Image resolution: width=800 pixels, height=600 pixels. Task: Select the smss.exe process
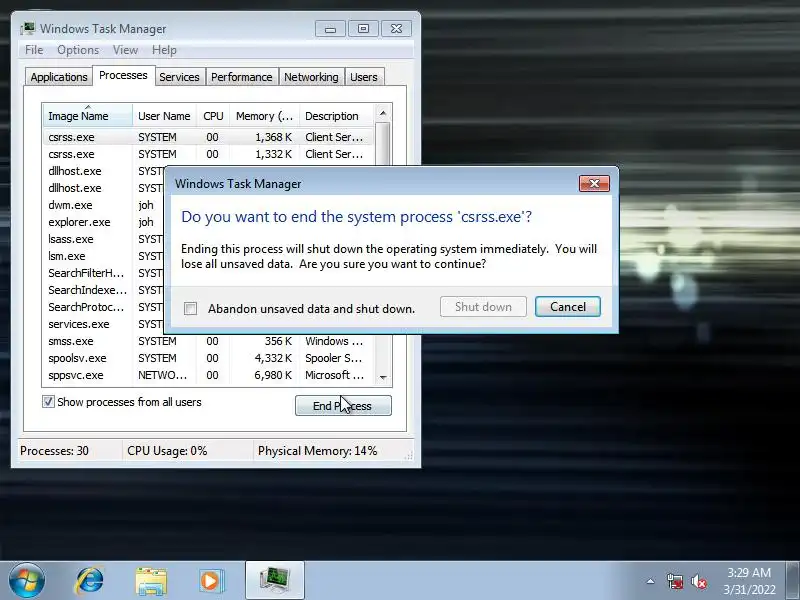click(x=208, y=341)
